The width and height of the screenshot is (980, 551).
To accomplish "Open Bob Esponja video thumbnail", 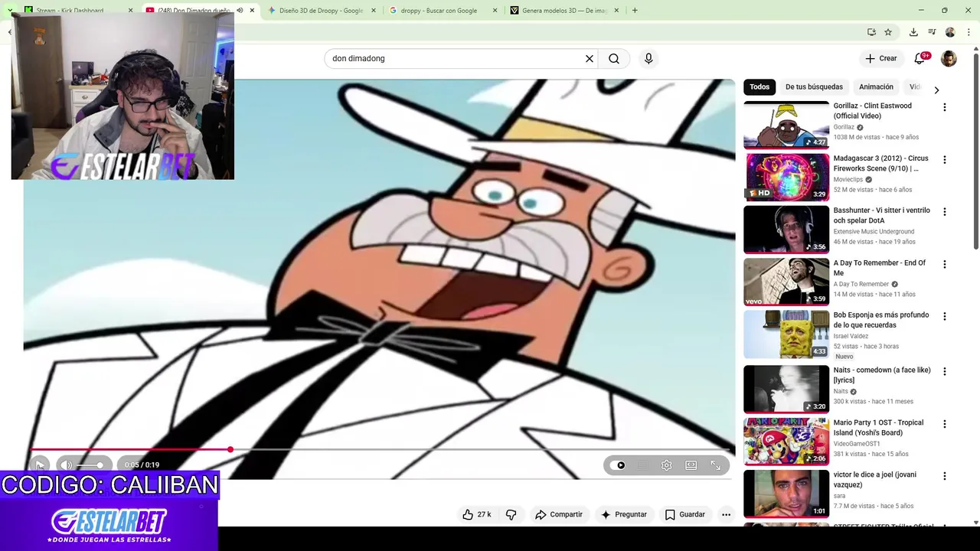I will pos(786,334).
